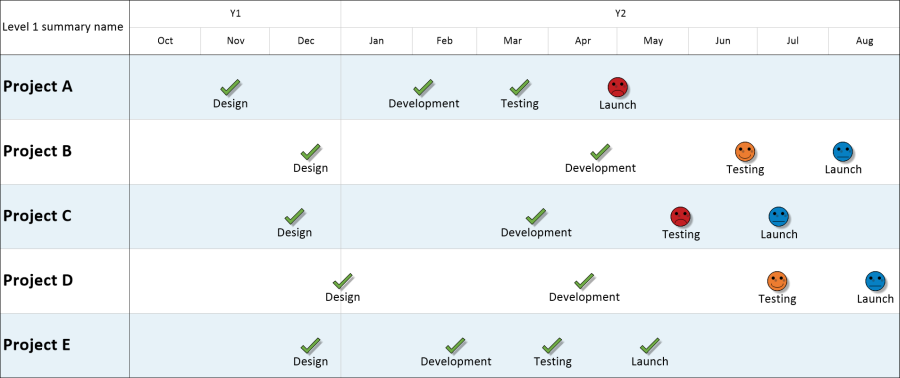Click Project D Design milestone checkmark
The height and width of the screenshot is (378, 900).
click(x=343, y=281)
